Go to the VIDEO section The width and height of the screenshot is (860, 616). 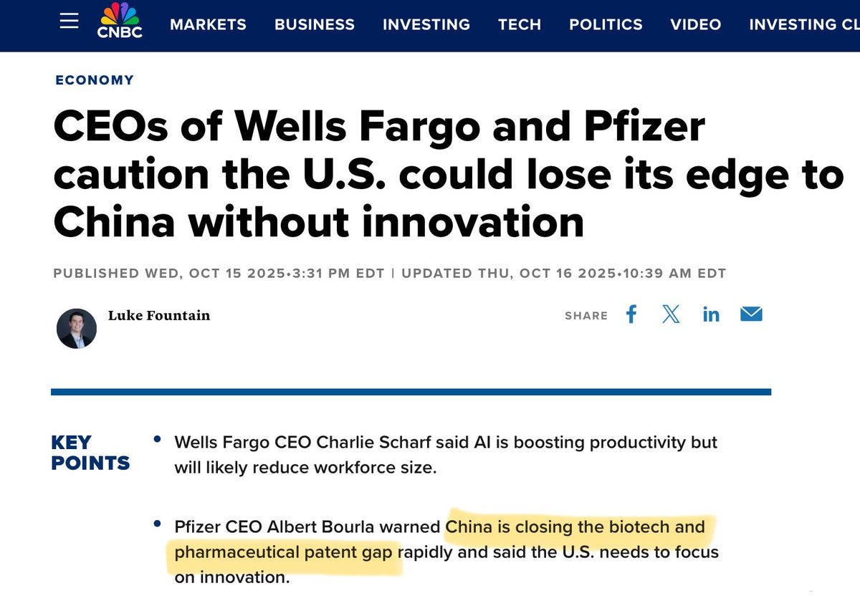[696, 24]
